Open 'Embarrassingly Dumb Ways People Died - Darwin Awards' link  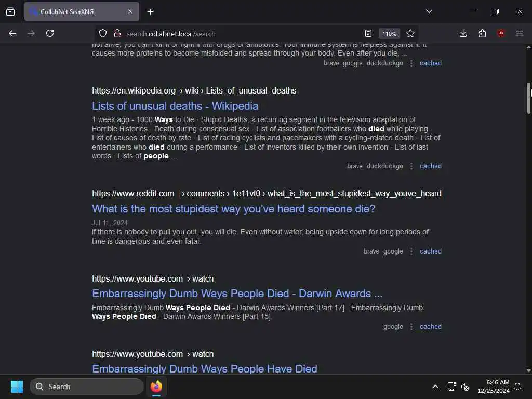(237, 294)
